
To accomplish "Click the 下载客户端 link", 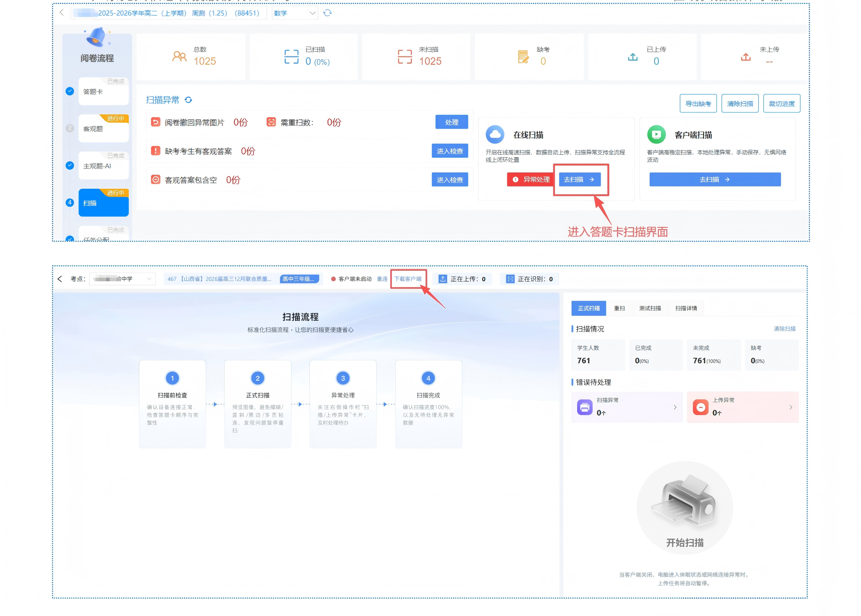I will click(x=408, y=279).
